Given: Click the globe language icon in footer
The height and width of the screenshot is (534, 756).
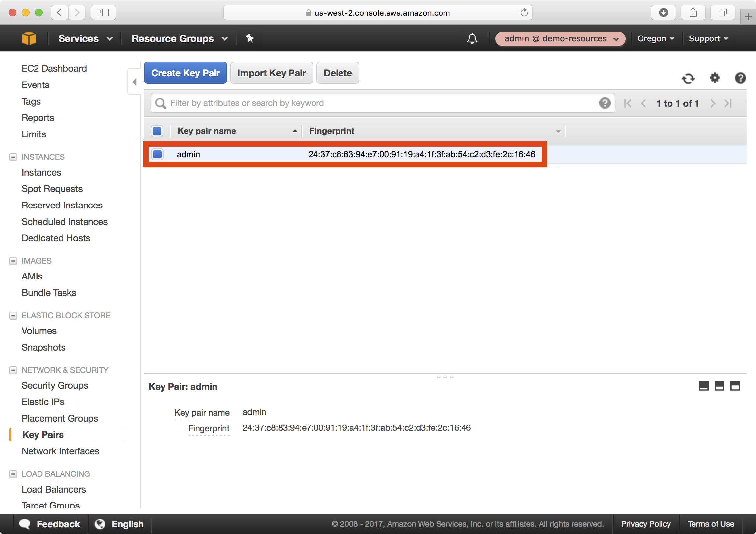Looking at the screenshot, I should pos(100,524).
